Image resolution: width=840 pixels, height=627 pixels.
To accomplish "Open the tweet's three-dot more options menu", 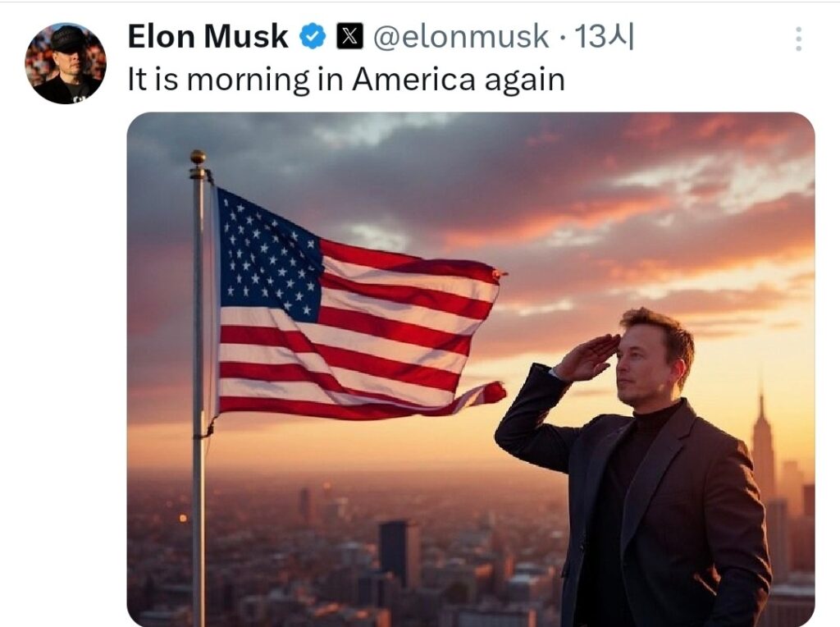I will point(798,39).
